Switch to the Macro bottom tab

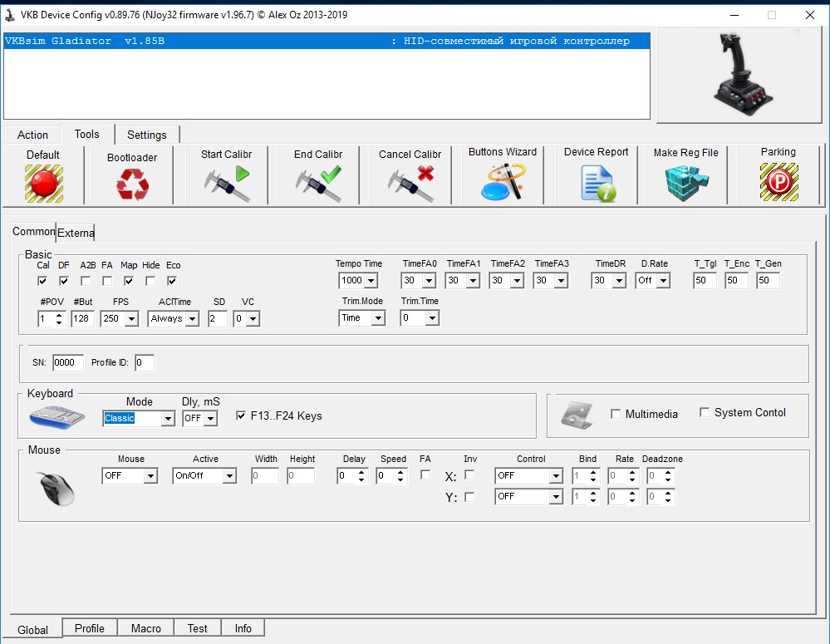click(145, 628)
